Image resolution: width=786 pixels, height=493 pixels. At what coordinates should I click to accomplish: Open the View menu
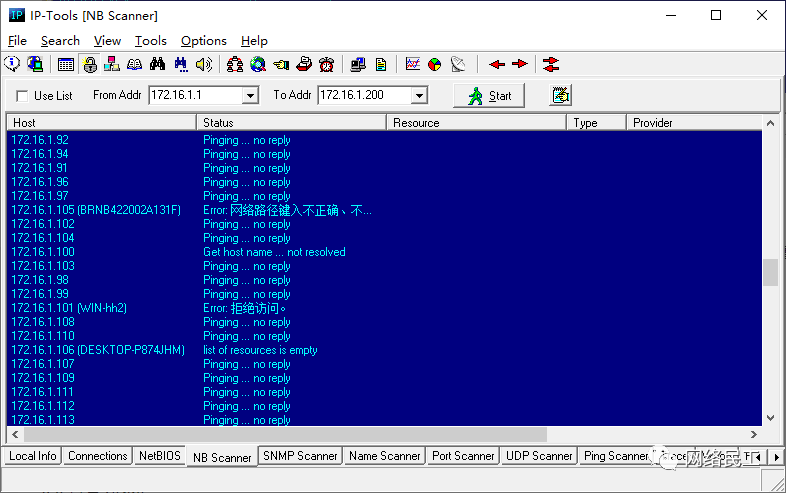(x=107, y=41)
